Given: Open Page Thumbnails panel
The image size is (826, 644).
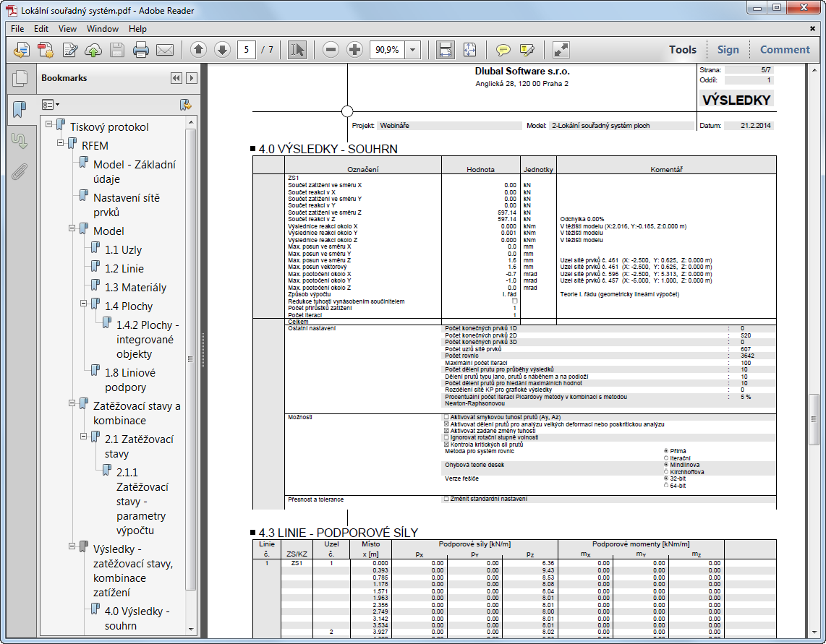Looking at the screenshot, I should (20, 78).
